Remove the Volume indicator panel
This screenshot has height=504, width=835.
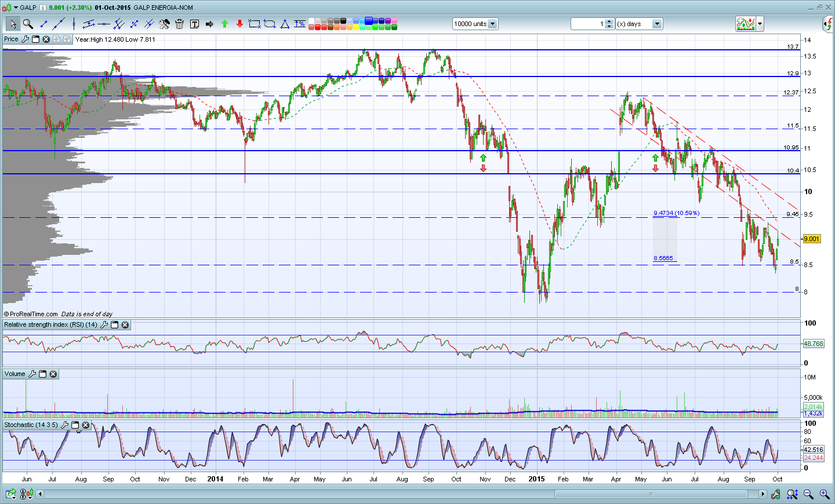53,374
